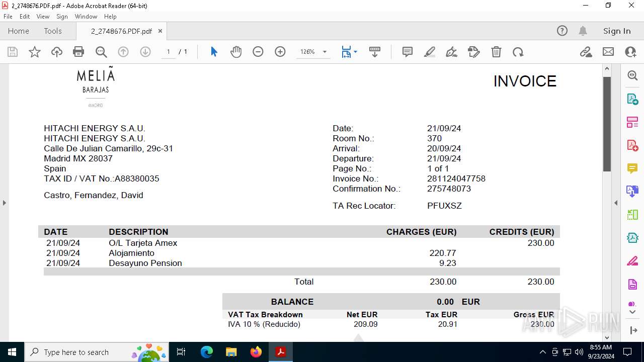This screenshot has height=362, width=644.
Task: Click the scroll up arrow of document
Action: tap(607, 68)
